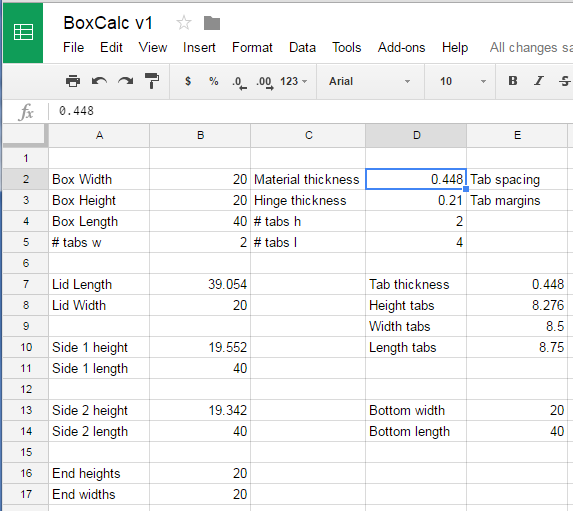Click the BoxCalc v1 title to rename
Image resolution: width=573 pixels, height=511 pixels.
[108, 23]
